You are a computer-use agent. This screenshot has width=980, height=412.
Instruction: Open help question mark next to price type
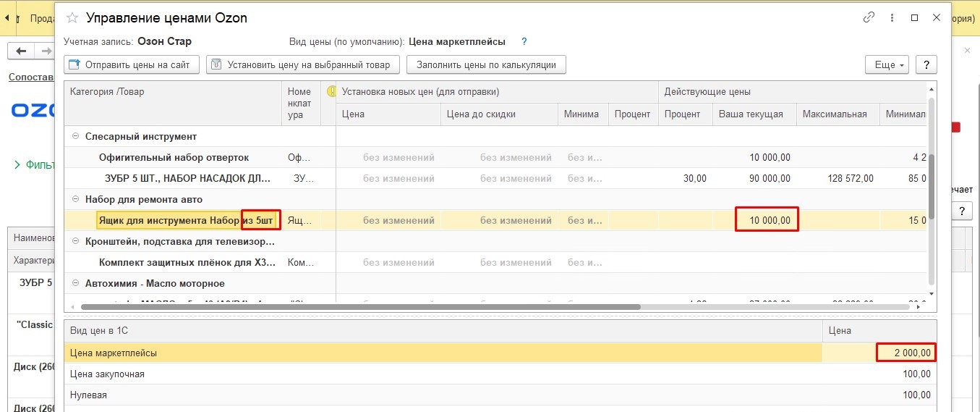click(524, 41)
